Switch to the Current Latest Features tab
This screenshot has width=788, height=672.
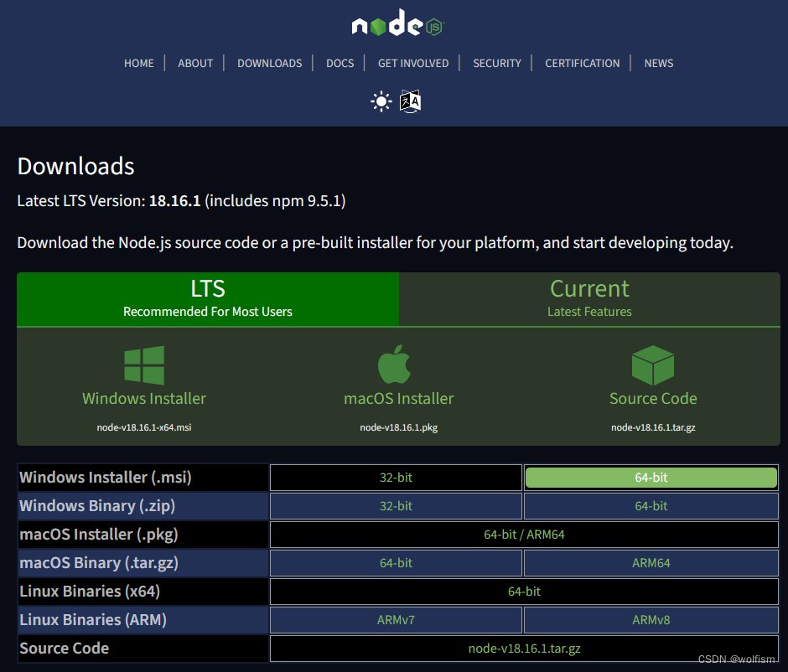tap(589, 299)
